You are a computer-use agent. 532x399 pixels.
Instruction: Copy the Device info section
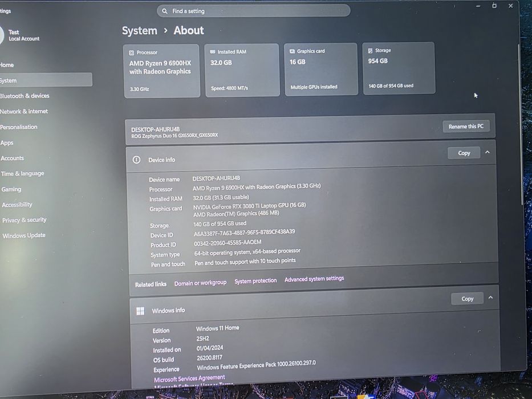(x=464, y=153)
